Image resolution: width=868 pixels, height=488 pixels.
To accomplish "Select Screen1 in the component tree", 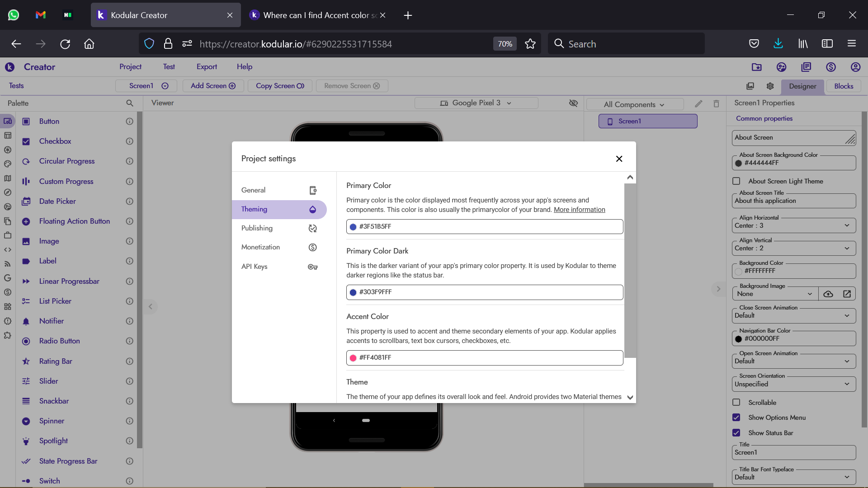I will click(648, 121).
